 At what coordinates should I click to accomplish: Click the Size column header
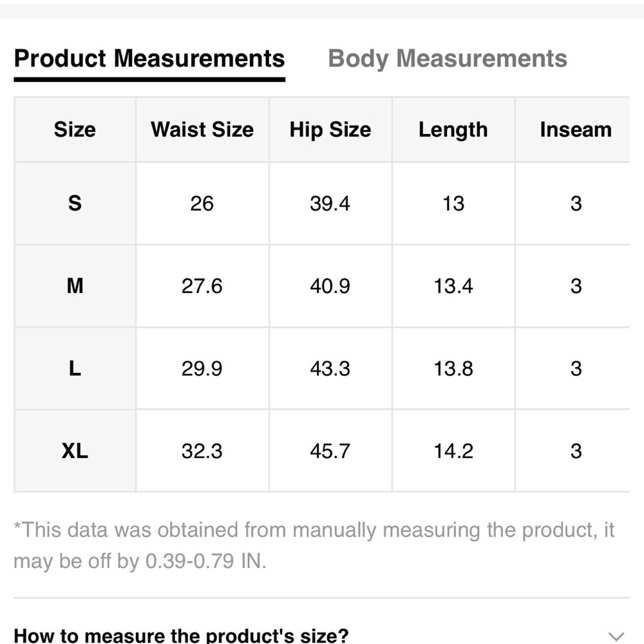point(75,130)
